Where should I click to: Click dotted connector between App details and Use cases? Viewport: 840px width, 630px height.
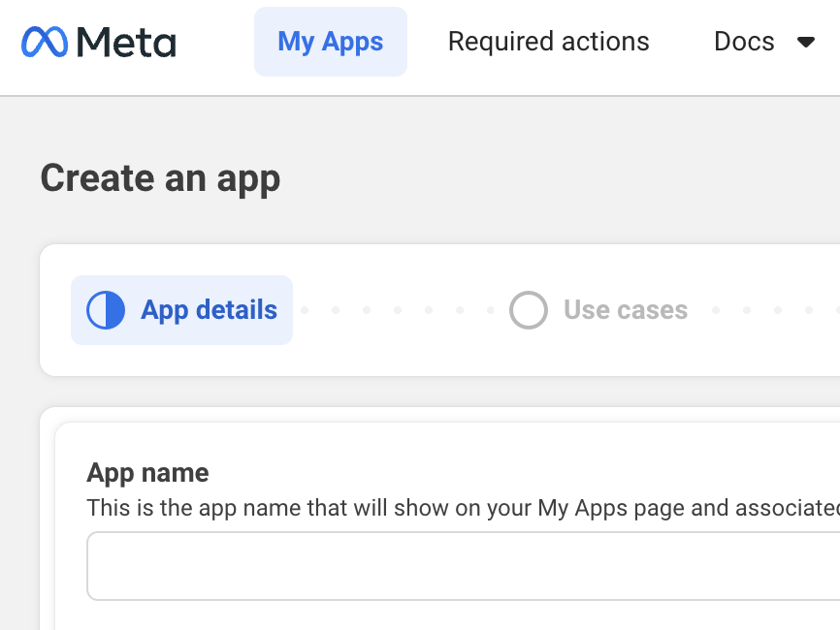398,310
